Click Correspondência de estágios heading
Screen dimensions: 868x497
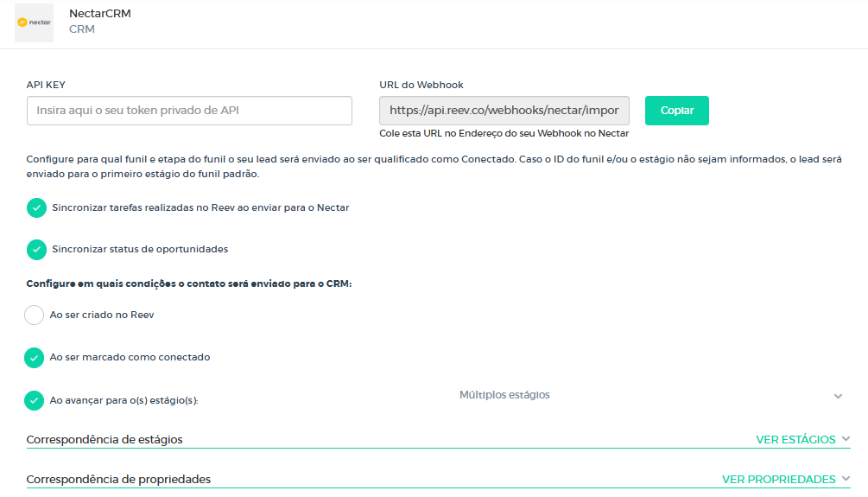104,439
